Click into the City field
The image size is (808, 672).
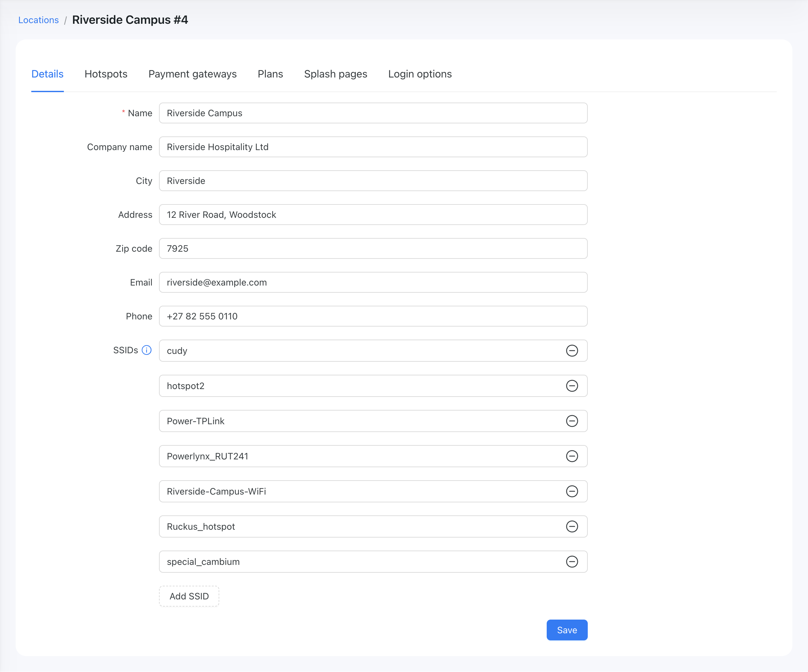pyautogui.click(x=373, y=181)
